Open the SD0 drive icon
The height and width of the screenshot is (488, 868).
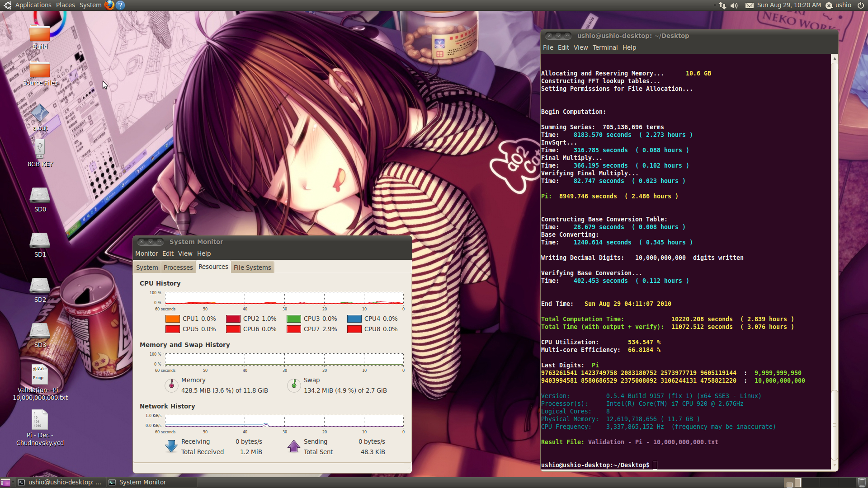coord(40,196)
